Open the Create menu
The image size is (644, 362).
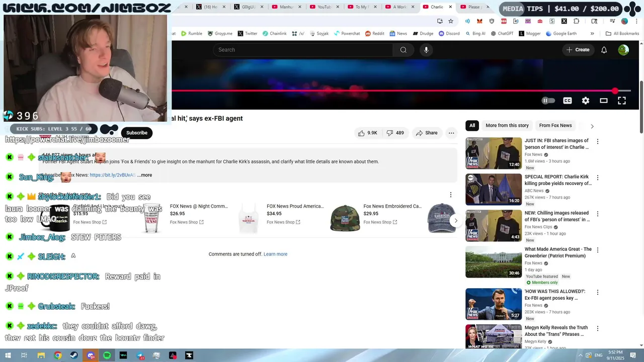tap(578, 50)
